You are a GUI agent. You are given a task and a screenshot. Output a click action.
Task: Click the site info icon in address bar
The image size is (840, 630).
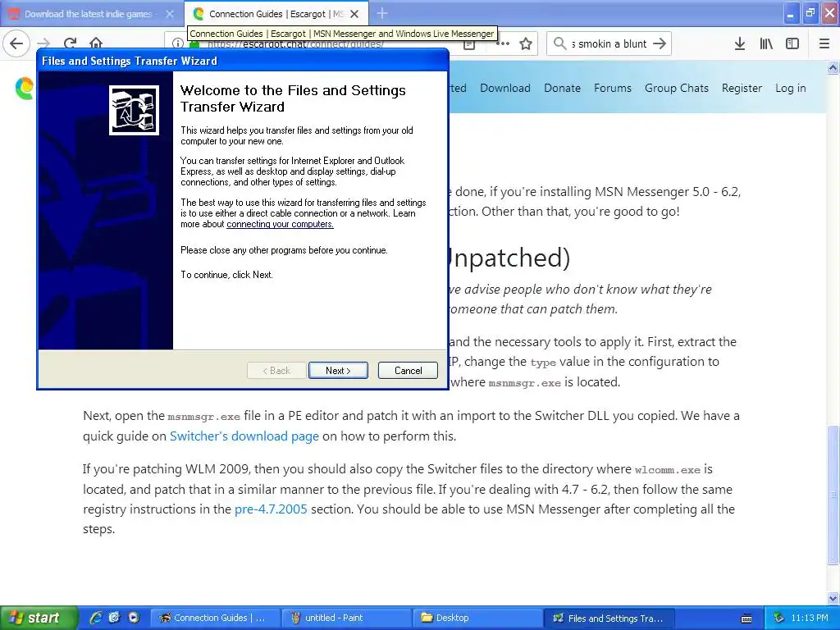[x=177, y=44]
